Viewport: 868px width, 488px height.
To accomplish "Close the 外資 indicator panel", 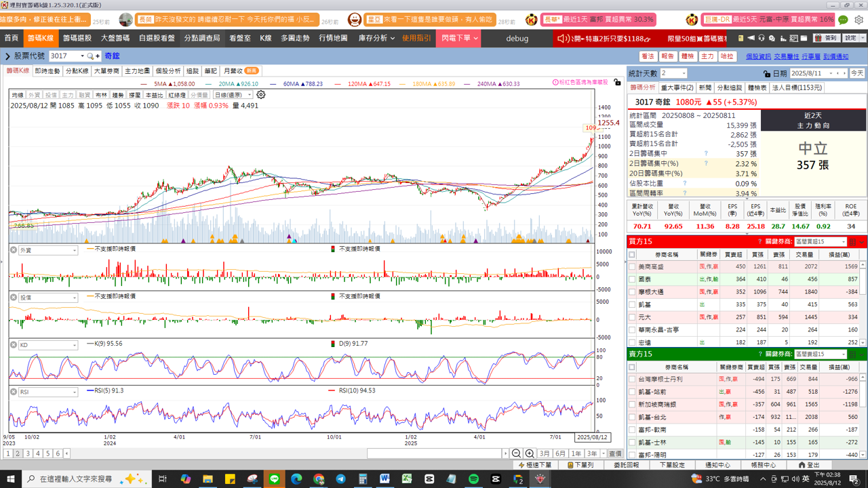I will 13,250.
